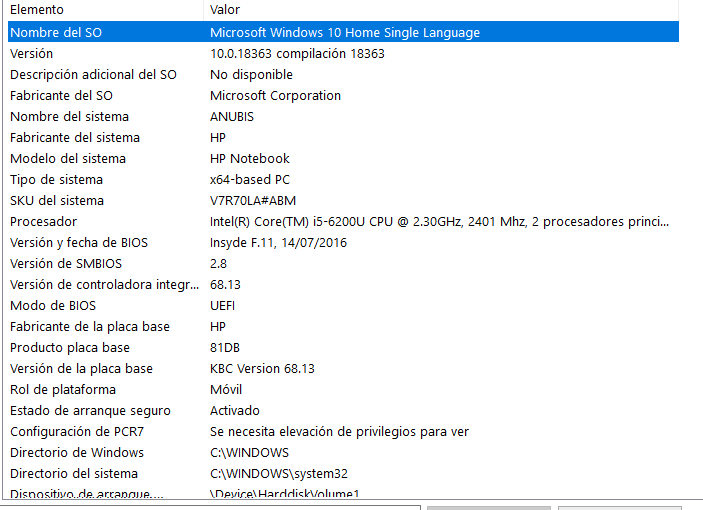Viewport: 703px width, 510px height.
Task: Select the Intel Core i5-6200U processor value
Action: [439, 221]
